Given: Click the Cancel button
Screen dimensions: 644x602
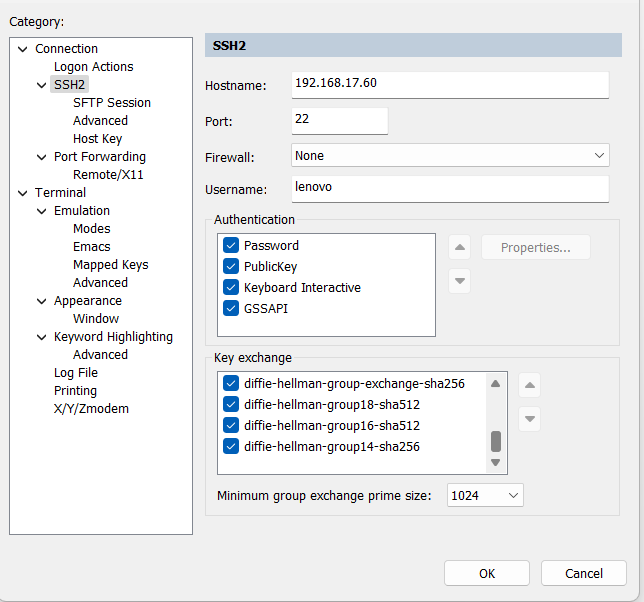Looking at the screenshot, I should tap(584, 573).
